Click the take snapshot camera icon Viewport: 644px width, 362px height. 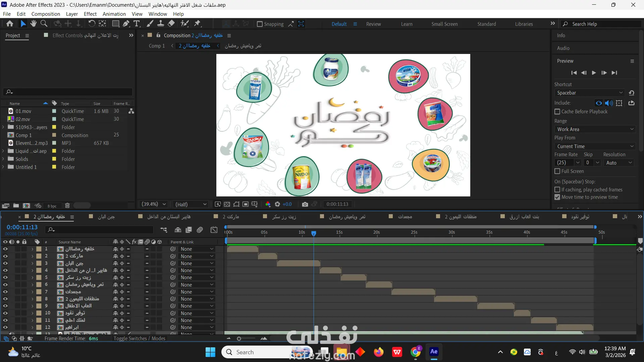tap(305, 204)
